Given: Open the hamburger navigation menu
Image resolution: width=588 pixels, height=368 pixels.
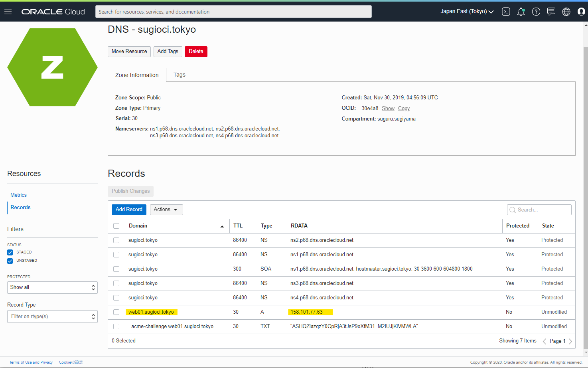Looking at the screenshot, I should coord(8,12).
